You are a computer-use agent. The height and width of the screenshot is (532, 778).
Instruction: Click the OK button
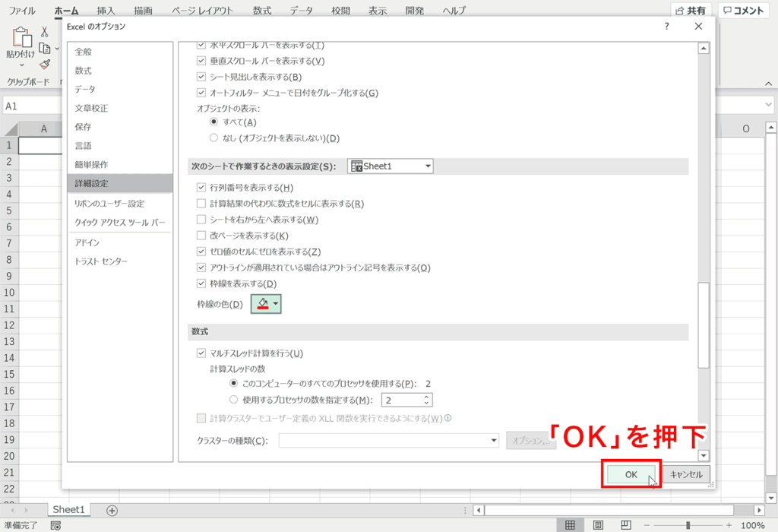[631, 474]
